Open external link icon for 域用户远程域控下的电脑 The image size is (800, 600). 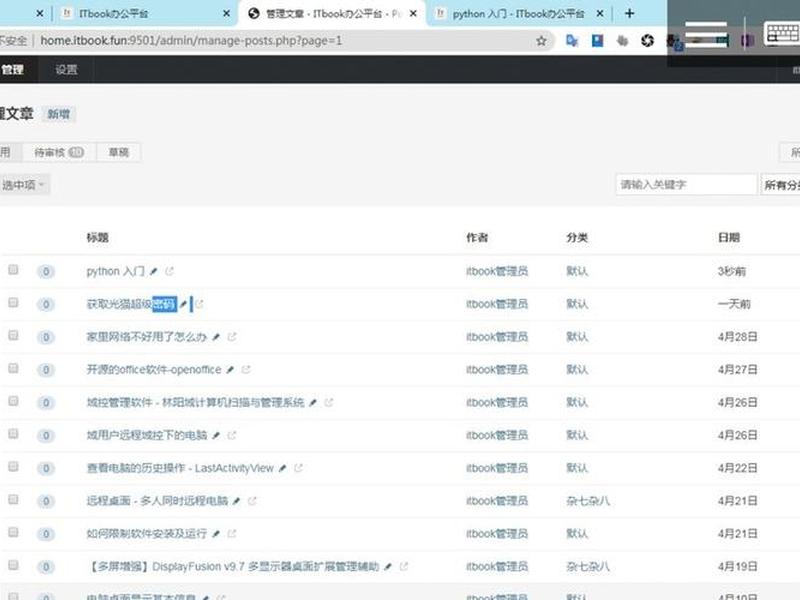coord(232,435)
